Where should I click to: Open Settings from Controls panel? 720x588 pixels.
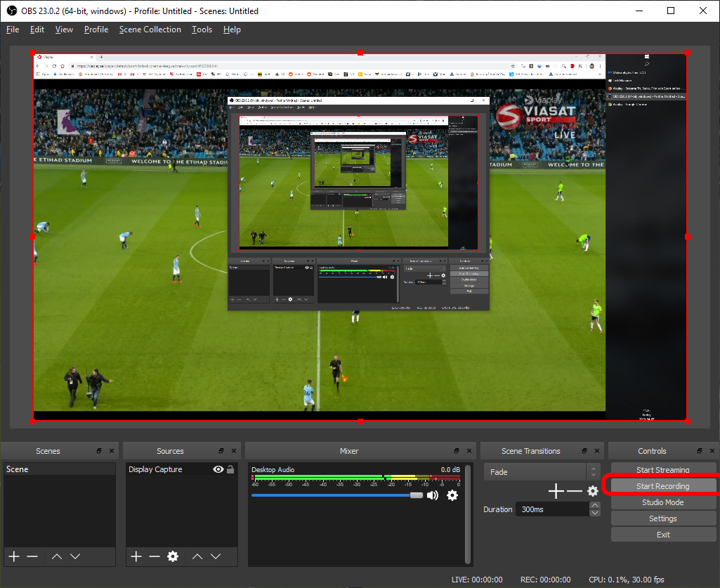pos(663,518)
